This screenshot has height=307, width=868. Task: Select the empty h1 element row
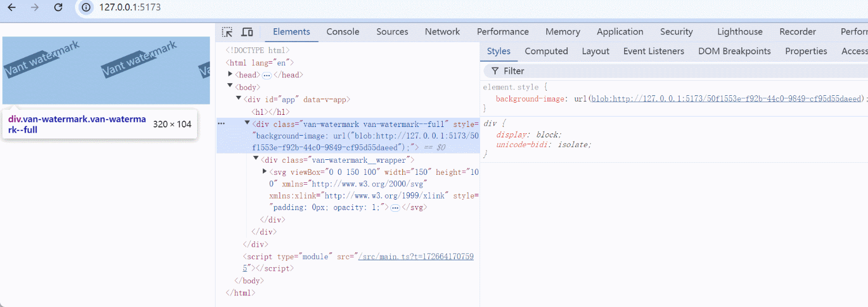(270, 112)
